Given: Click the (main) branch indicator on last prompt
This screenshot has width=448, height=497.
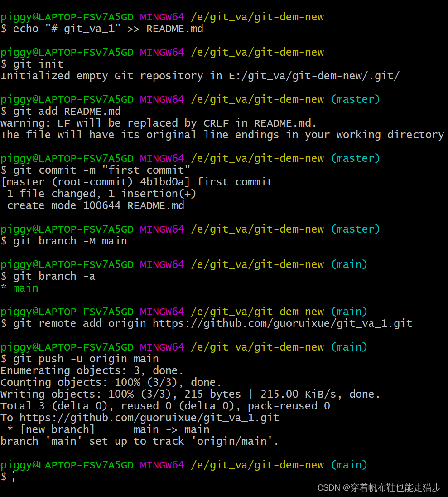Looking at the screenshot, I should [x=349, y=465].
